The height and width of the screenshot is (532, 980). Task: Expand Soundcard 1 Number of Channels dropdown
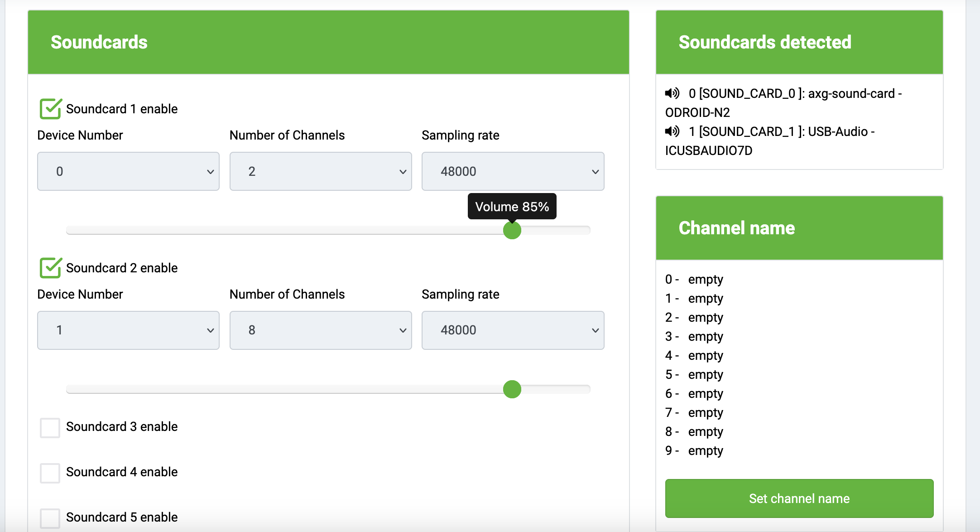pos(321,171)
